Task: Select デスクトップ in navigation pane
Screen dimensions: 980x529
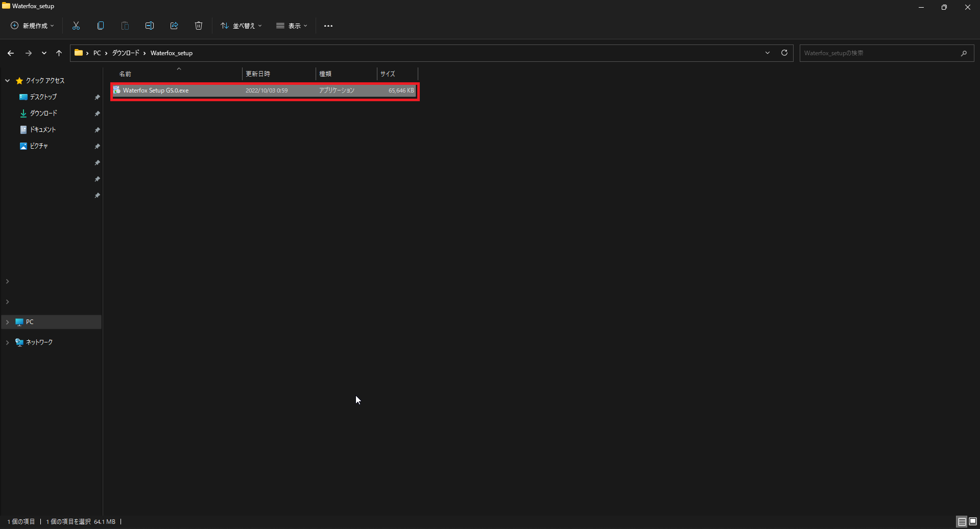Action: pyautogui.click(x=43, y=97)
